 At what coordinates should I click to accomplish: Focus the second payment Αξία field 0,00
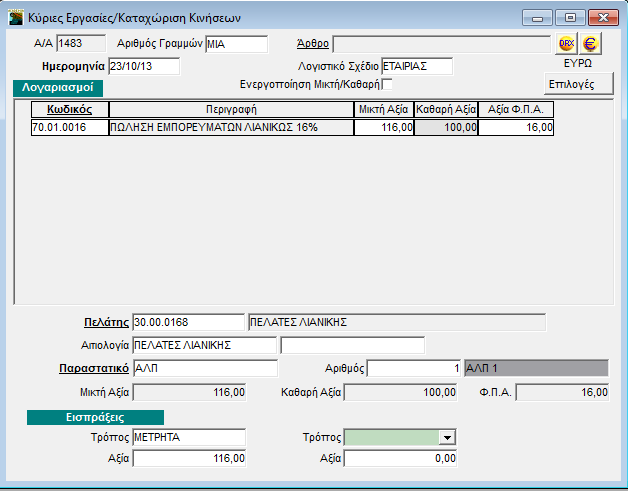(x=401, y=459)
